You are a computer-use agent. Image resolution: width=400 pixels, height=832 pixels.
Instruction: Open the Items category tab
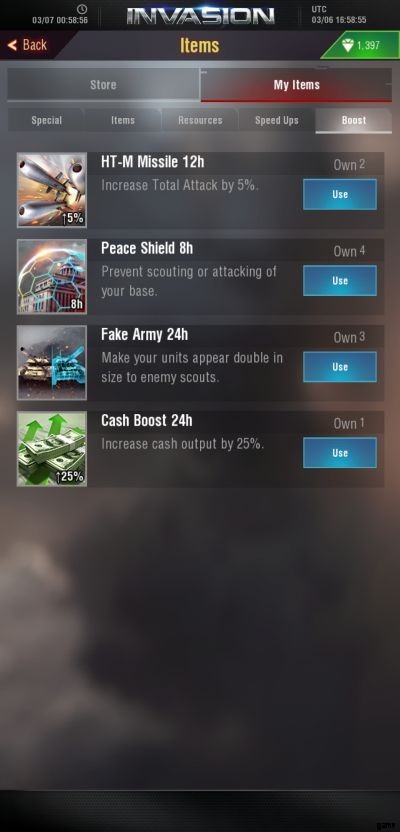click(123, 120)
